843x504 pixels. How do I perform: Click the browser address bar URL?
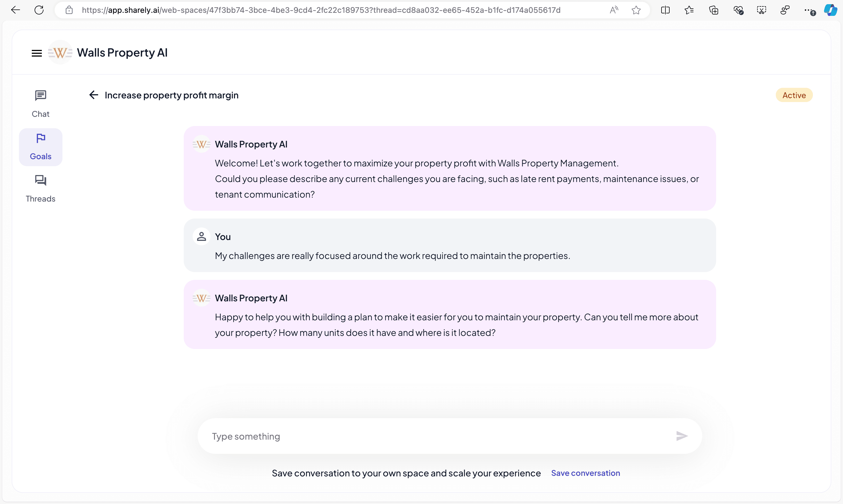tap(321, 10)
